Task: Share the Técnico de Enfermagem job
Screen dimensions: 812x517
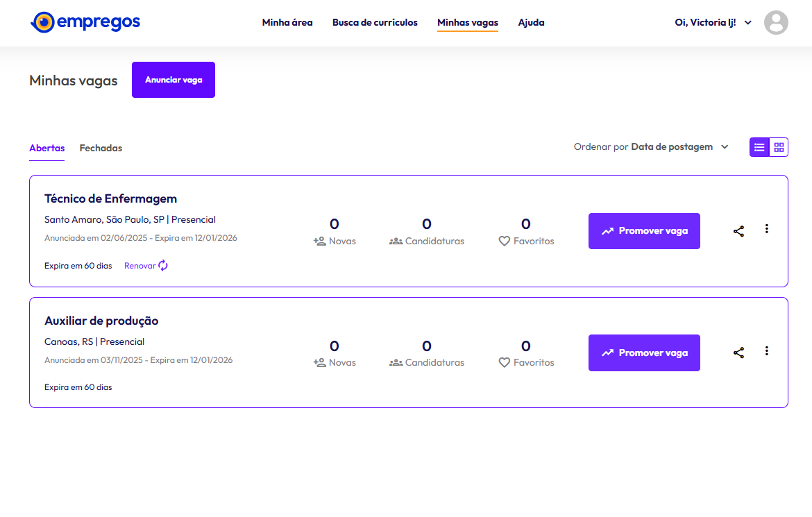Action: 738,231
